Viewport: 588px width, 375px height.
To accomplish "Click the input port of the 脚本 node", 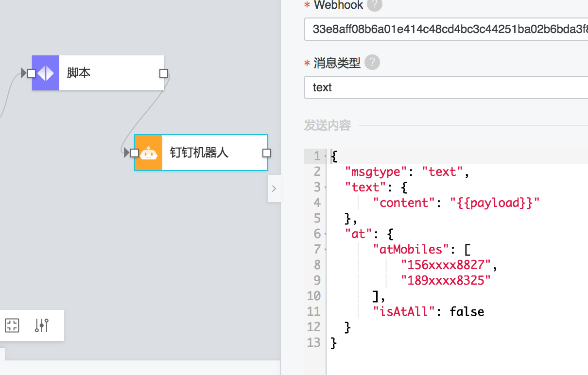I will click(32, 73).
